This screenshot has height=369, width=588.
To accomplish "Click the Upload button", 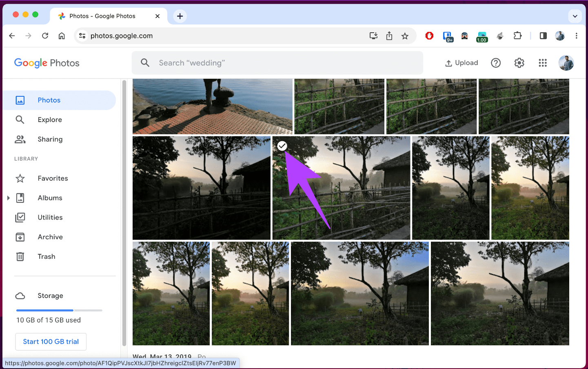I will pyautogui.click(x=462, y=63).
